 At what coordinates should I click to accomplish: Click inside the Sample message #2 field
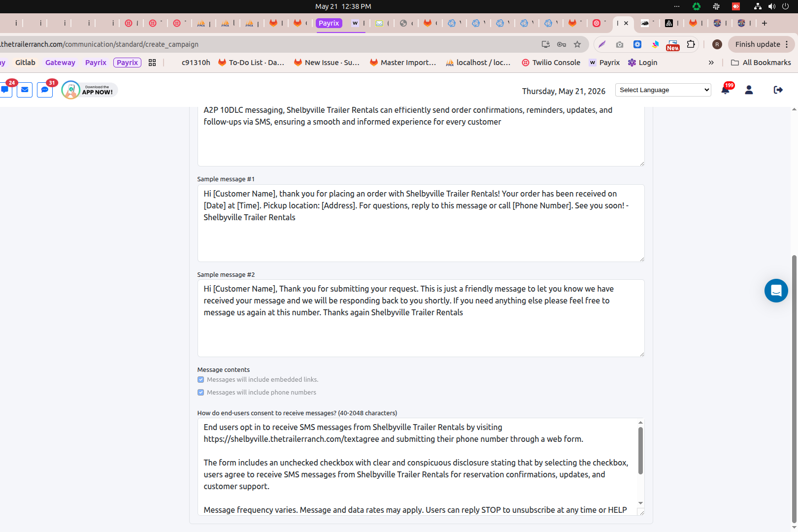tap(421, 318)
